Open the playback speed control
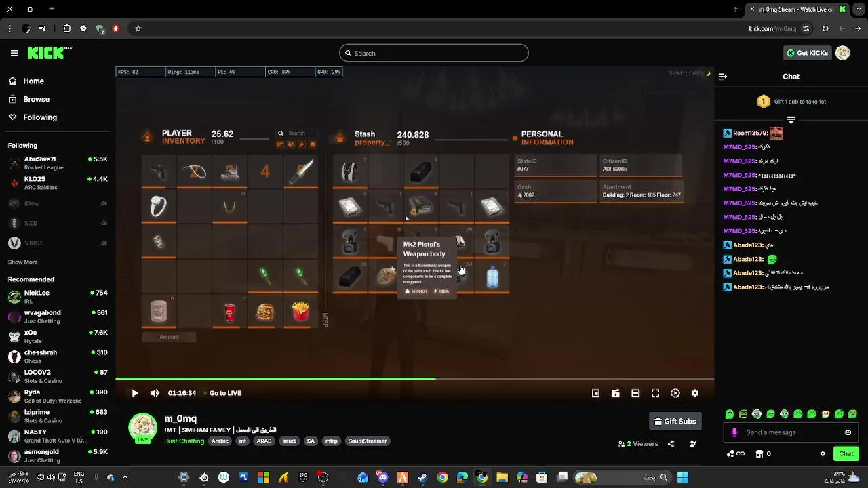Screen dimensions: 868x488 click(675, 393)
